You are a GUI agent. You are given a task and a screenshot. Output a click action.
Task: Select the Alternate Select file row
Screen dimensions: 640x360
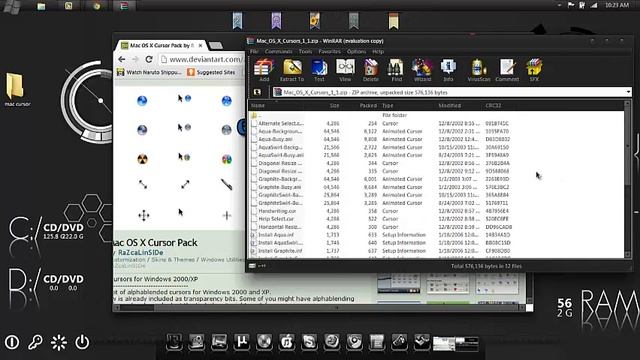pos(437,123)
